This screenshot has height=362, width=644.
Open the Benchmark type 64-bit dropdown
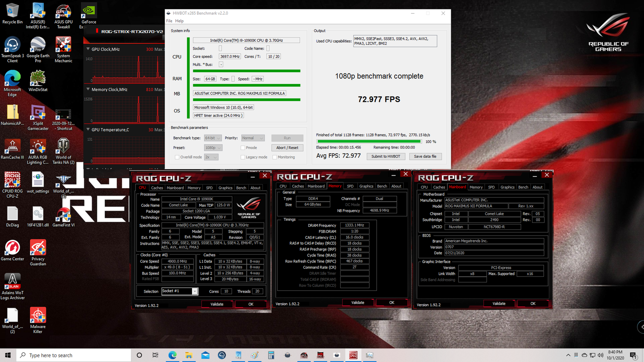pyautogui.click(x=213, y=138)
